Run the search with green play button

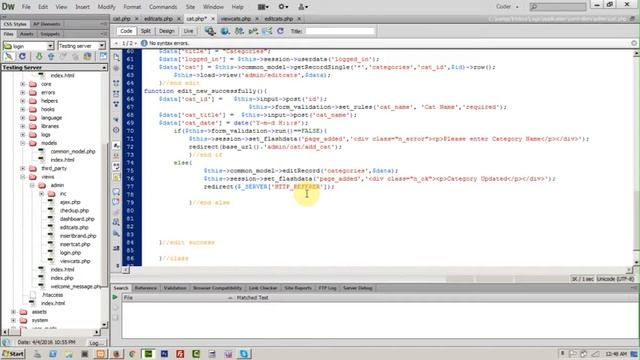(116, 298)
